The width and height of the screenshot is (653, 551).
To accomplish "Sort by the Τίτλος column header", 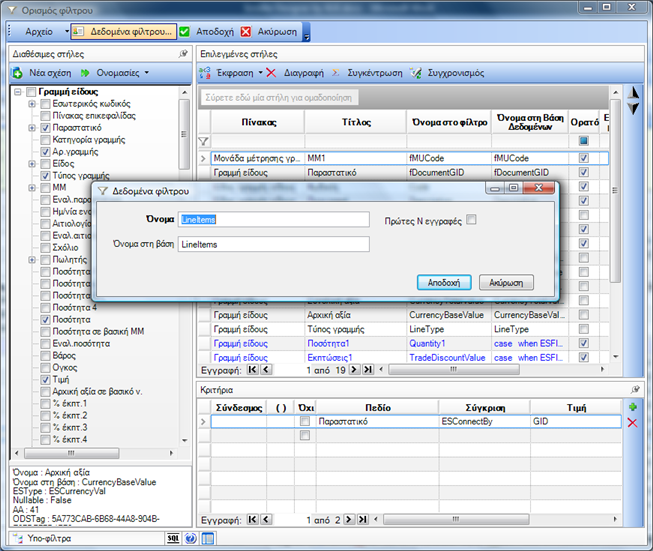I will (x=356, y=122).
